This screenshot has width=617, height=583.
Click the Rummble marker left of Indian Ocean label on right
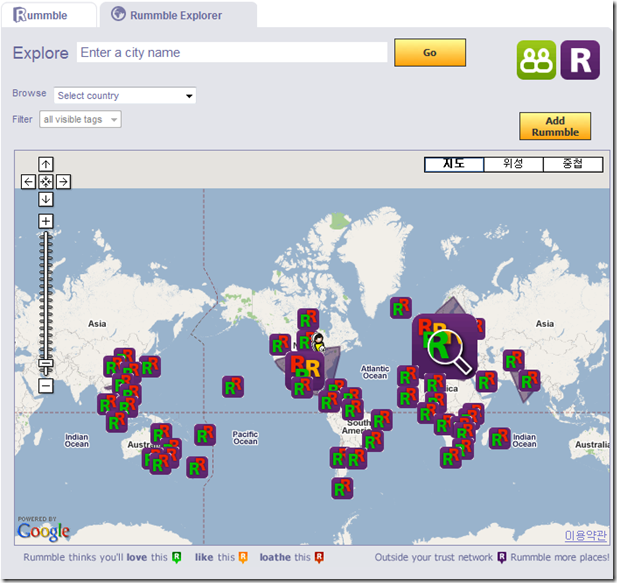500,438
